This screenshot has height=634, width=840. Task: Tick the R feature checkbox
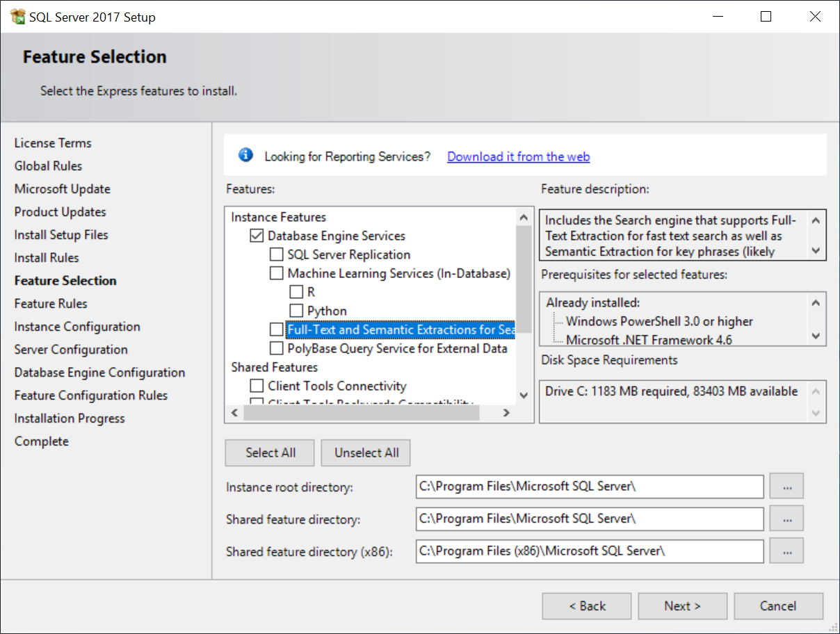coord(296,292)
